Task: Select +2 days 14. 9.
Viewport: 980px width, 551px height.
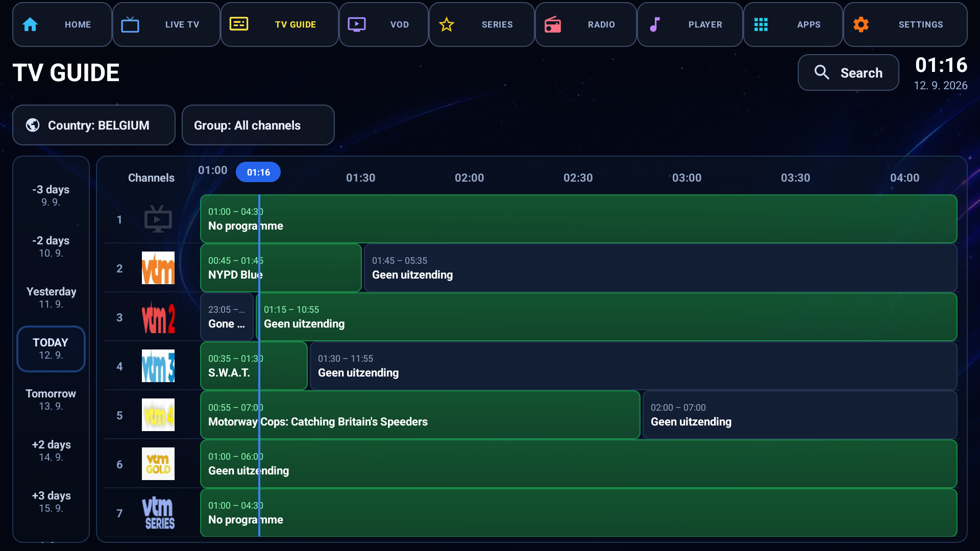Action: pos(51,450)
